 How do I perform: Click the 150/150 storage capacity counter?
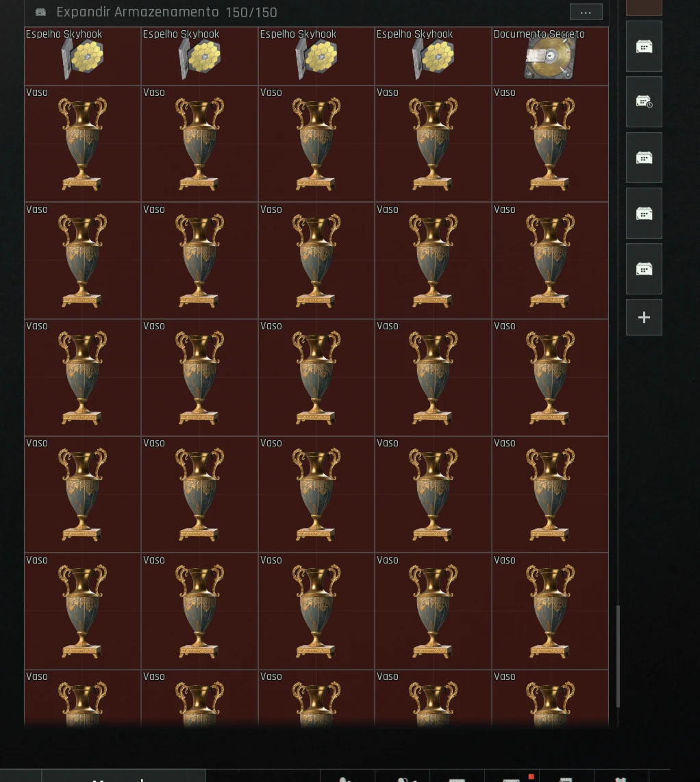(x=251, y=12)
